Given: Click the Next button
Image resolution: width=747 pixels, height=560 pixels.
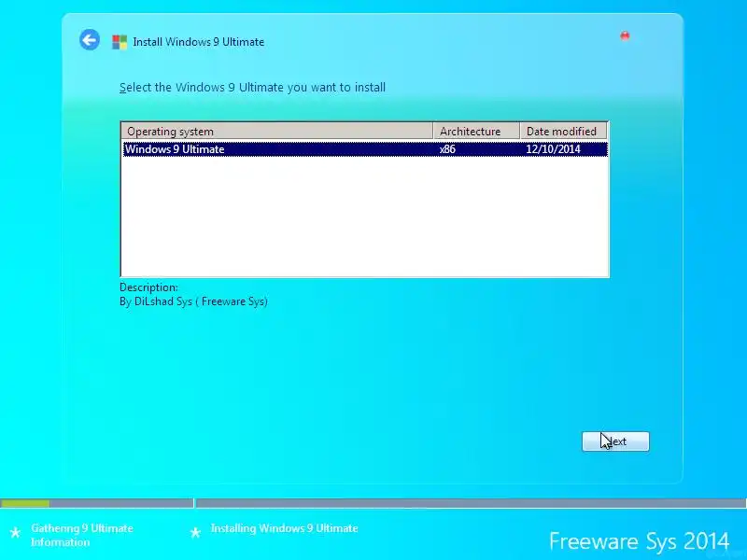Looking at the screenshot, I should [615, 441].
